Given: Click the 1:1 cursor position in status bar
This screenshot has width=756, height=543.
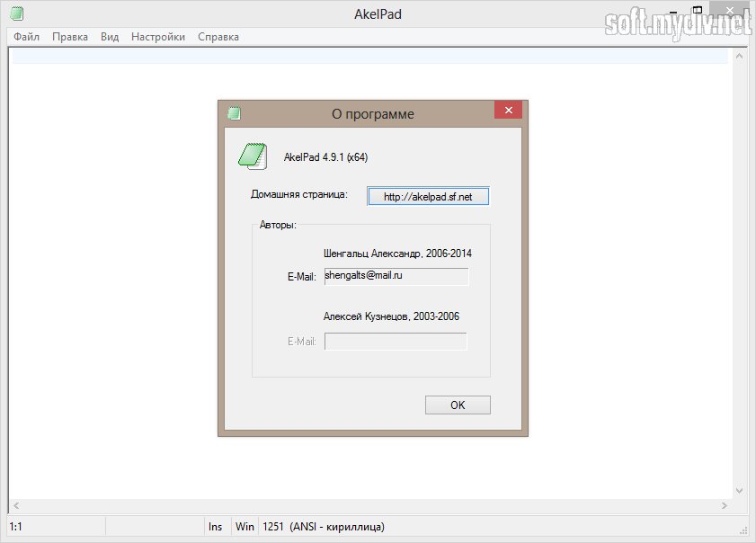Looking at the screenshot, I should click(x=16, y=527).
